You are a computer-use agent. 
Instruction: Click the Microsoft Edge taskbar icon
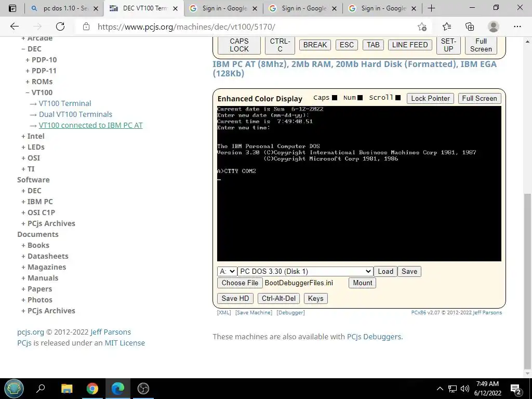(x=118, y=388)
